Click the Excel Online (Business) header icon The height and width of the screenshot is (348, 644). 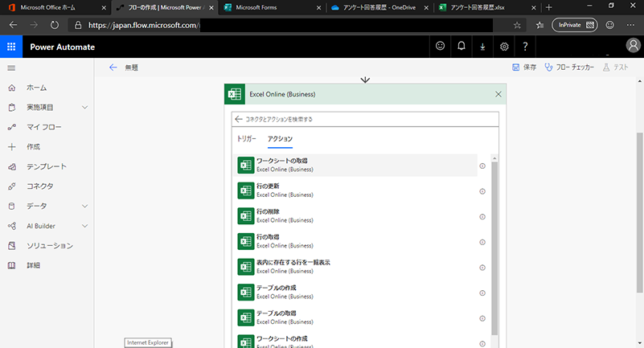[x=235, y=94]
